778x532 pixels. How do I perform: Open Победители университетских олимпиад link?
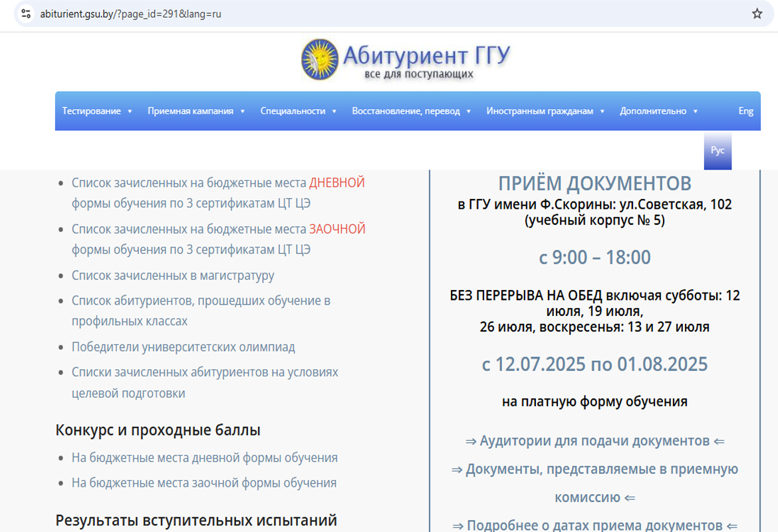[184, 347]
